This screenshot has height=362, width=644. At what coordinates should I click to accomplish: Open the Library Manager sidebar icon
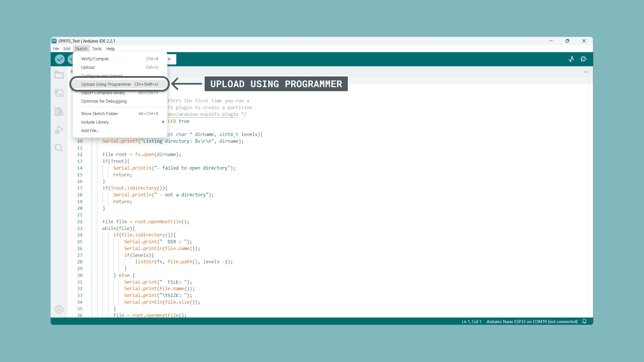tap(59, 111)
